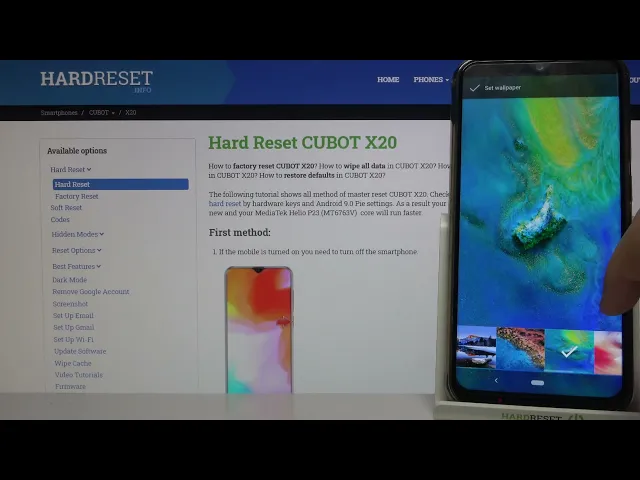Select the mountain lake wallpaper thumbnail

[x=476, y=348]
